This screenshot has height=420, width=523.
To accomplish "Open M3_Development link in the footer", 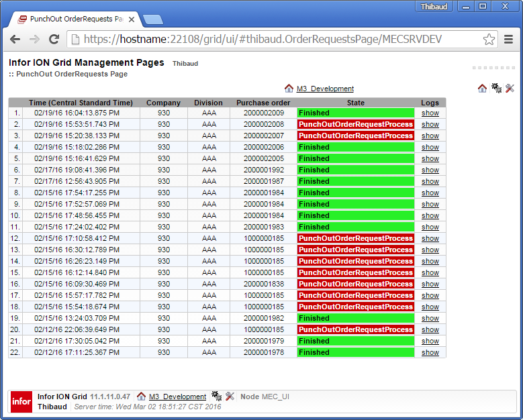I will [x=177, y=397].
